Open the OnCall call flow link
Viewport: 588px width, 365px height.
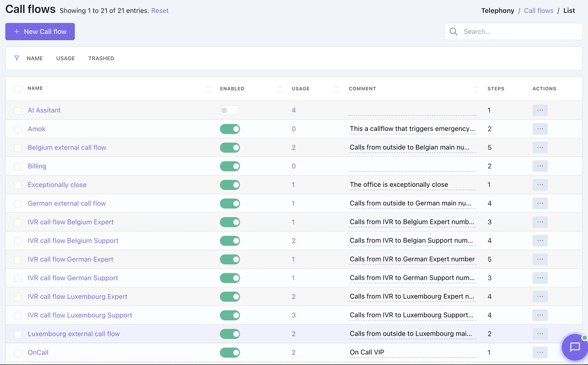tap(38, 352)
